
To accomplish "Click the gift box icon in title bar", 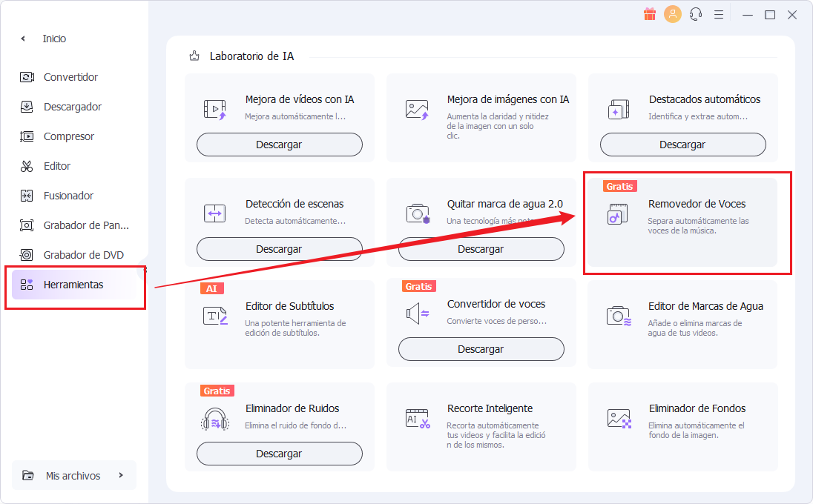I will point(650,14).
